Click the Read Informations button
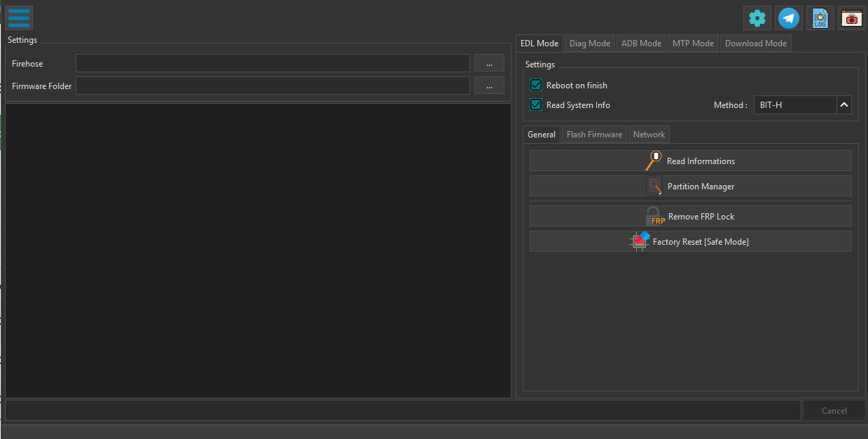This screenshot has height=439, width=868. [x=691, y=161]
